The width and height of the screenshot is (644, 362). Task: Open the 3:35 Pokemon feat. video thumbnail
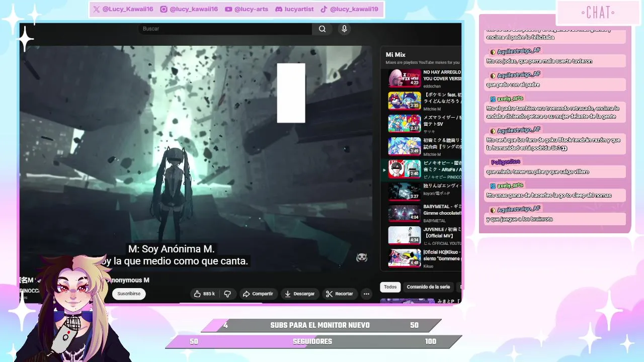(404, 101)
